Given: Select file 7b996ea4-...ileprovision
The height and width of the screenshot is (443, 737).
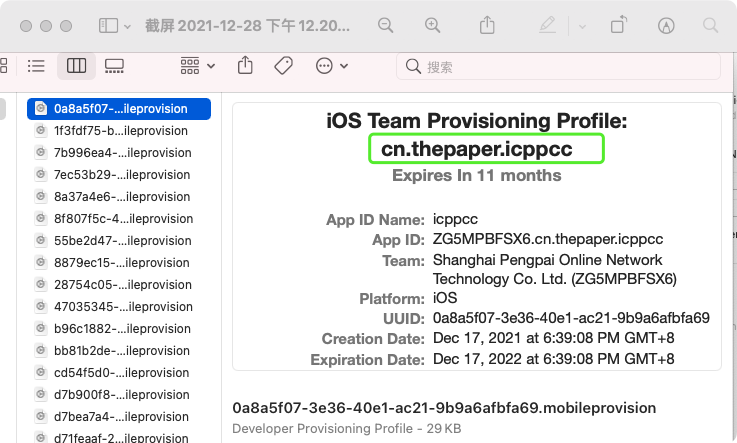Looking at the screenshot, I should (119, 153).
